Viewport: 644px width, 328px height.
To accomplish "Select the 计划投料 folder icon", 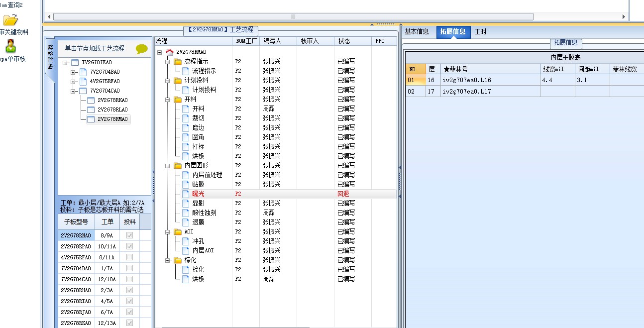I will [178, 80].
